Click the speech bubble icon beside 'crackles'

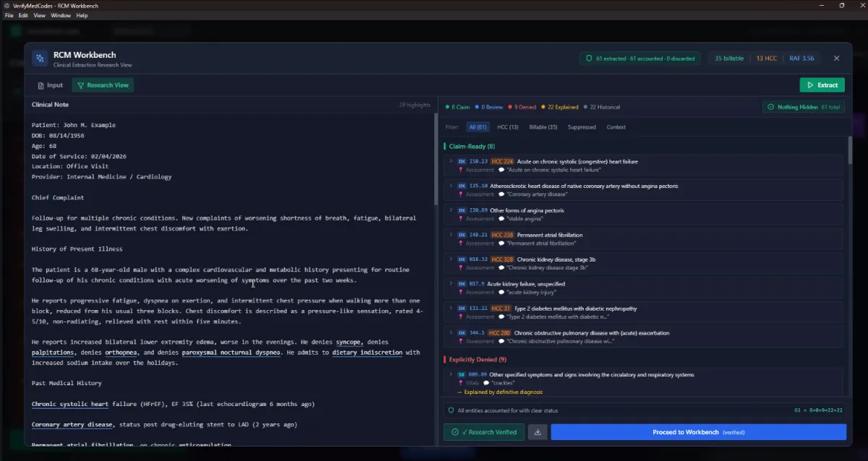tap(486, 383)
